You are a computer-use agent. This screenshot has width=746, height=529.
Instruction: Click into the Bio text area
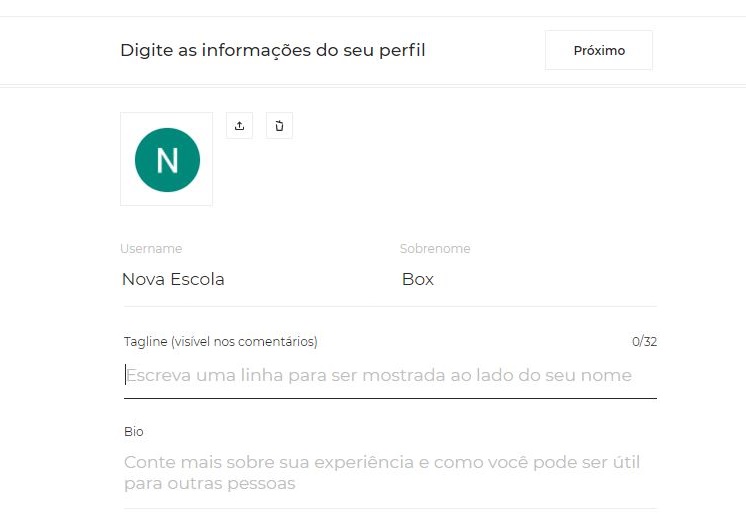tap(390, 473)
